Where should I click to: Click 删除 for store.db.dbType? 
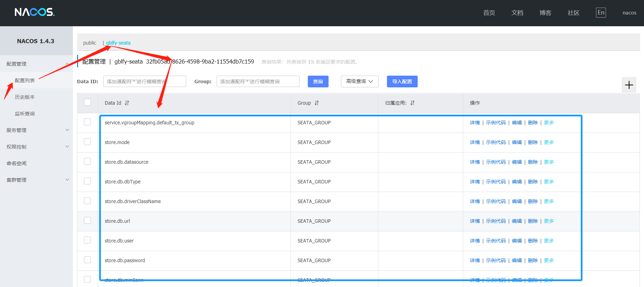[x=533, y=182]
